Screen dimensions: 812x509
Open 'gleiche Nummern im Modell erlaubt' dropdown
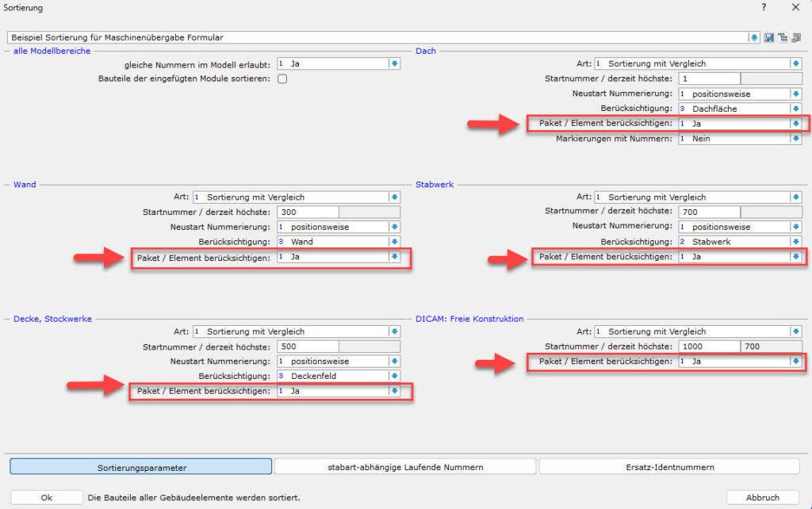(x=394, y=63)
